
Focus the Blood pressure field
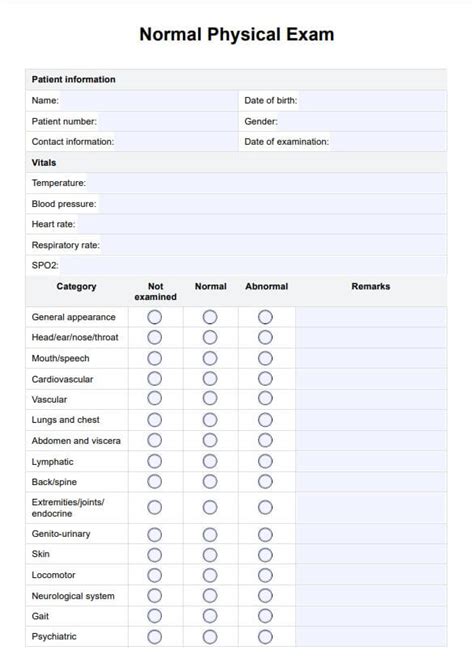tap(272, 204)
